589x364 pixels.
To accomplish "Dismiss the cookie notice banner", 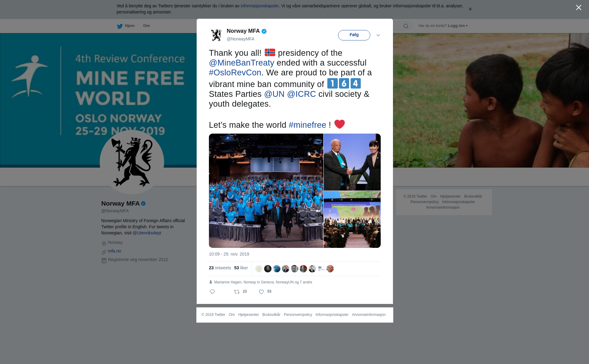I will [x=470, y=9].
